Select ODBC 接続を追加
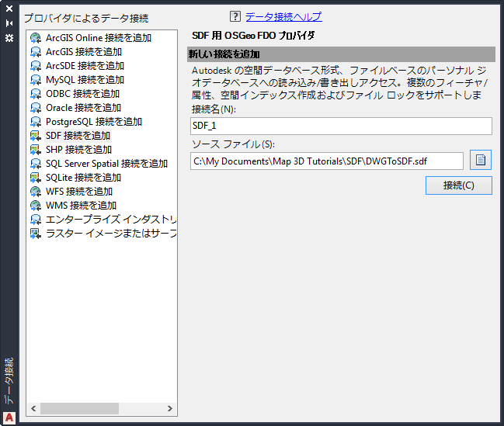Screen dimensions: 504x426 pos(82,94)
